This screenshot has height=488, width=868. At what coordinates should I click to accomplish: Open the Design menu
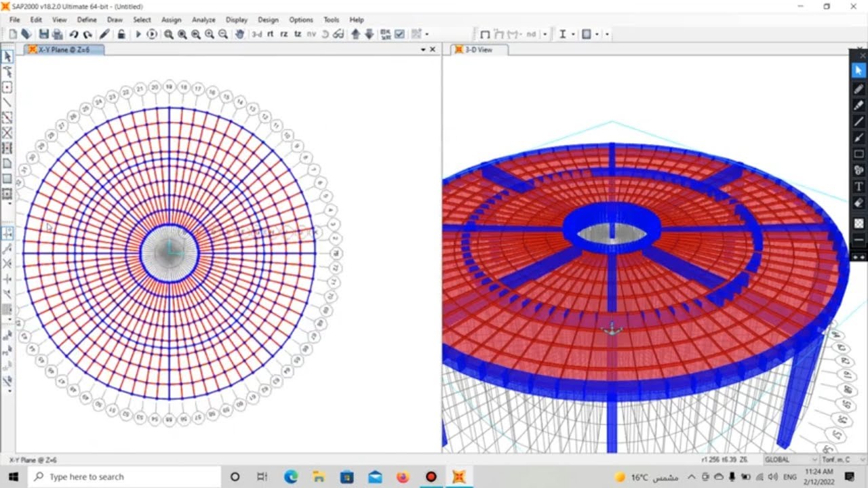coord(268,20)
